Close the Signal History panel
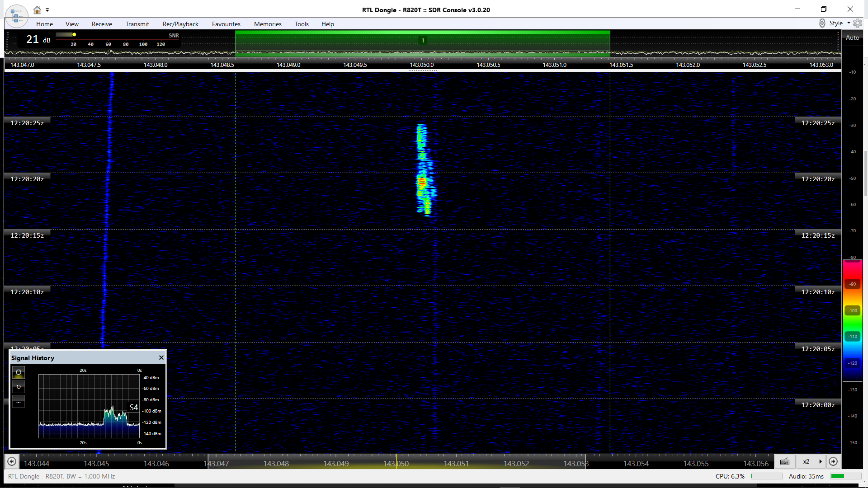868x488 pixels. tap(161, 357)
